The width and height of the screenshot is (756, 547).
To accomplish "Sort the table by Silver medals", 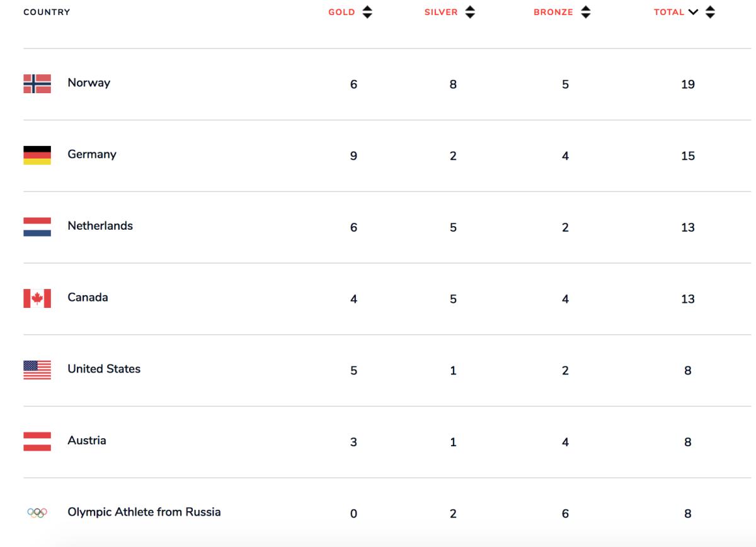I will click(441, 12).
